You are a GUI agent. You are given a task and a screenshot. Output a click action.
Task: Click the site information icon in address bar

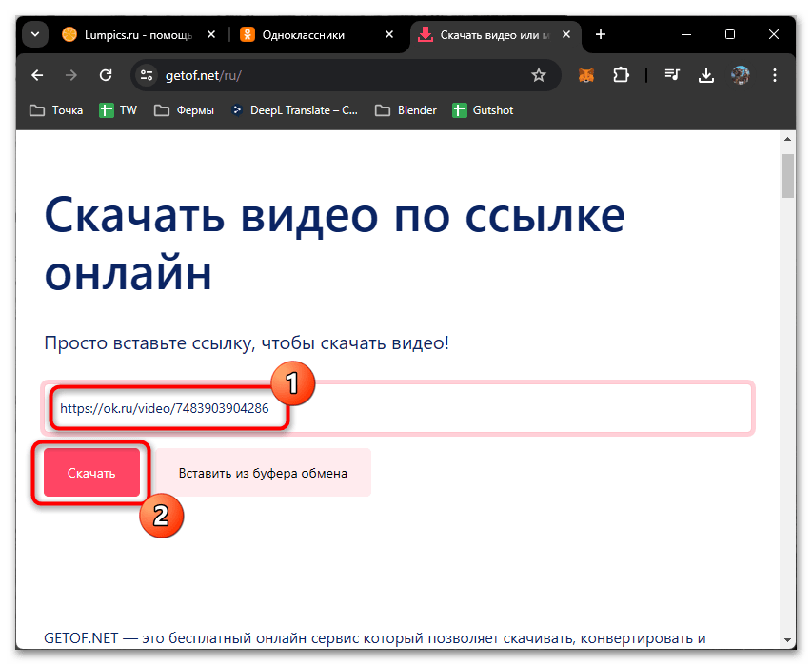click(148, 74)
